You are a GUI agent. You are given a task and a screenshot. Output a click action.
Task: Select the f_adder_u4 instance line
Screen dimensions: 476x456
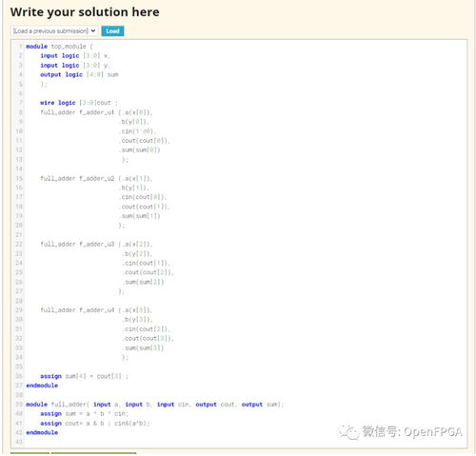tap(96, 310)
